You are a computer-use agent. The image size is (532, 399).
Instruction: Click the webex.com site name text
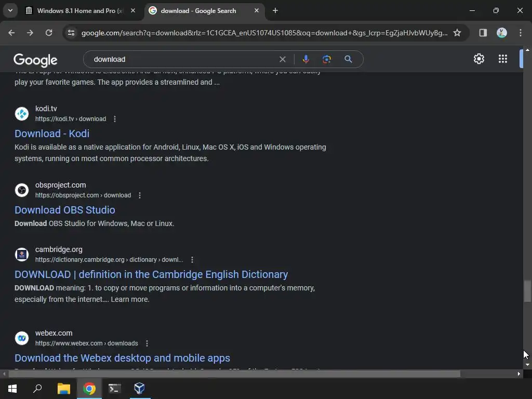pos(54,333)
